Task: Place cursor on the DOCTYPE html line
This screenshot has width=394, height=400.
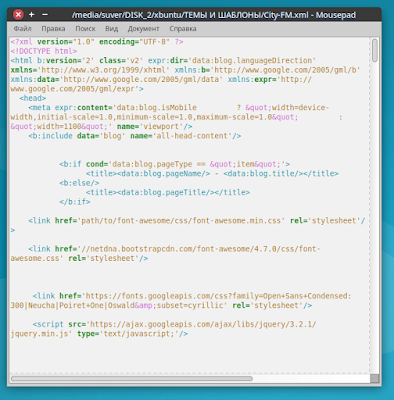Action: pyautogui.click(x=44, y=51)
